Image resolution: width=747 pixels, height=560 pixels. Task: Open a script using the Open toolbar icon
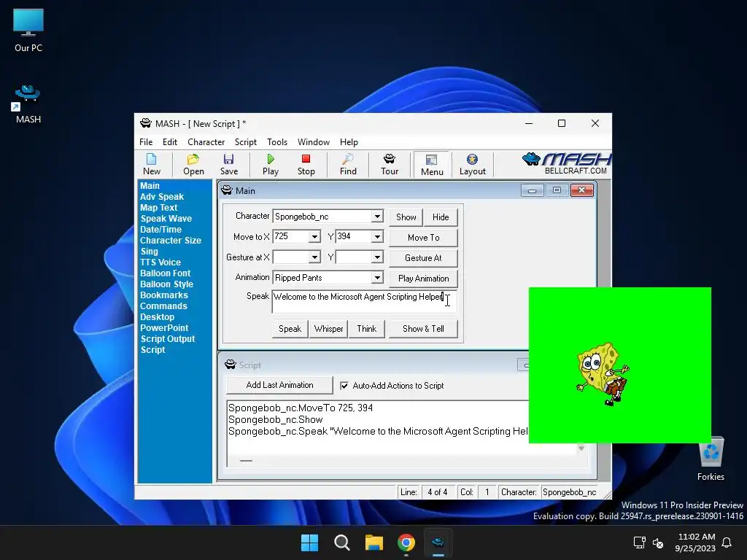193,164
